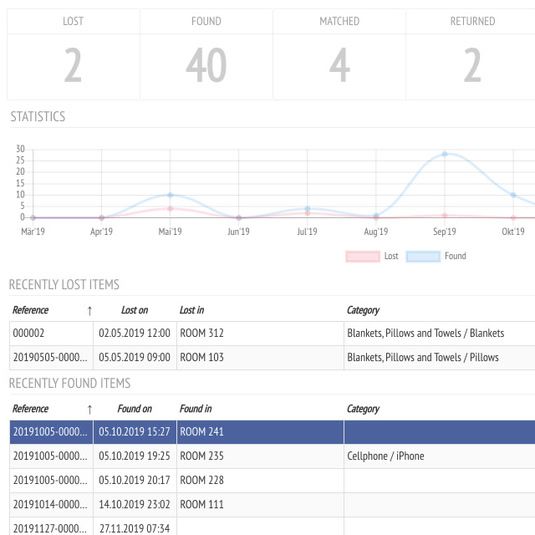Open the LOST counter tile
The image size is (535, 535).
pyautogui.click(x=73, y=55)
